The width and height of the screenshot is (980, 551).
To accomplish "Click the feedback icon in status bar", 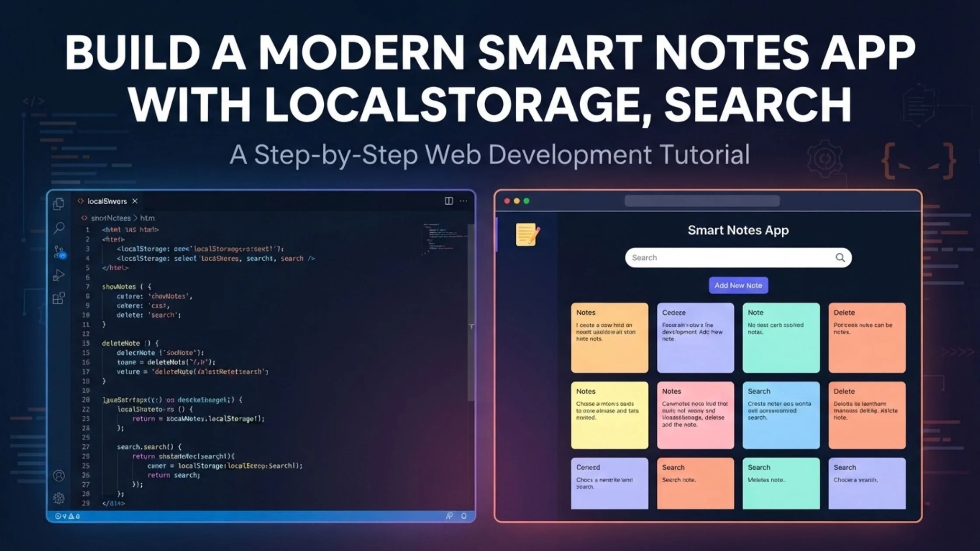I will [x=449, y=516].
